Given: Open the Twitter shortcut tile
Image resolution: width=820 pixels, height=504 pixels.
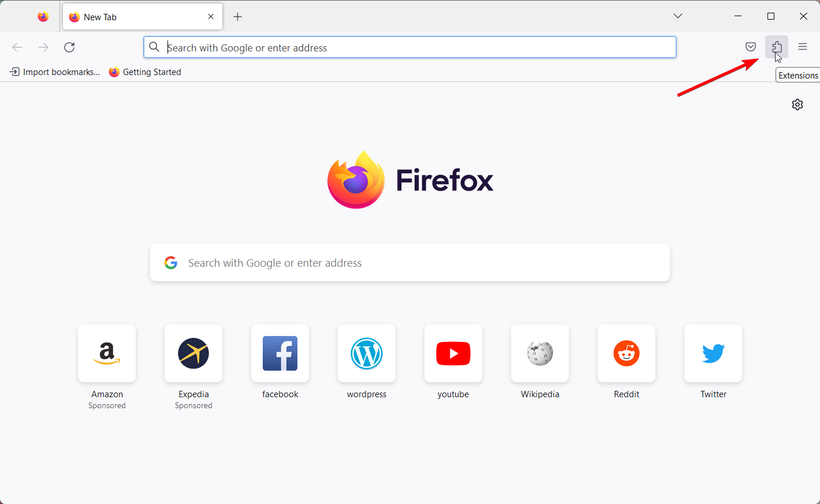Looking at the screenshot, I should pos(713,353).
